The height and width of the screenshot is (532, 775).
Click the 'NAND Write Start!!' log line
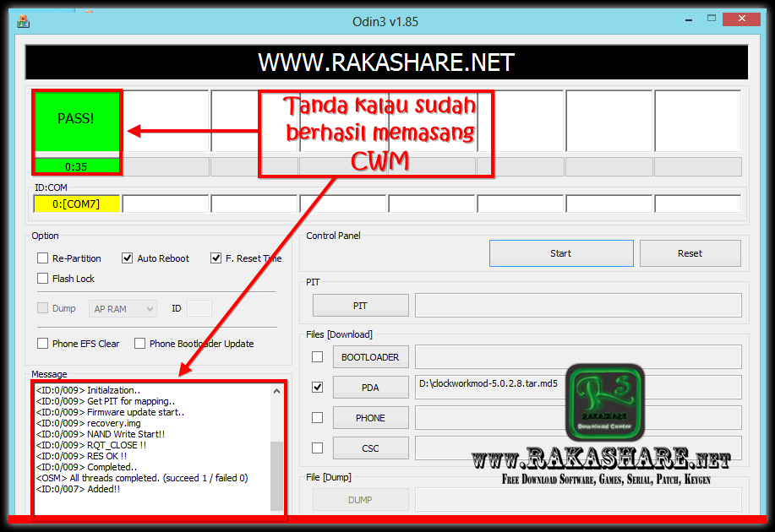point(101,434)
